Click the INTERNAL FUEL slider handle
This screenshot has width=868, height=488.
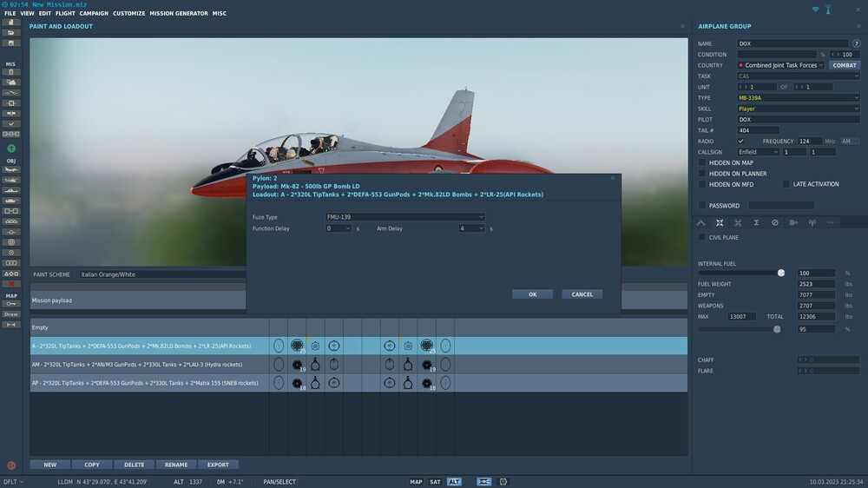click(x=781, y=273)
